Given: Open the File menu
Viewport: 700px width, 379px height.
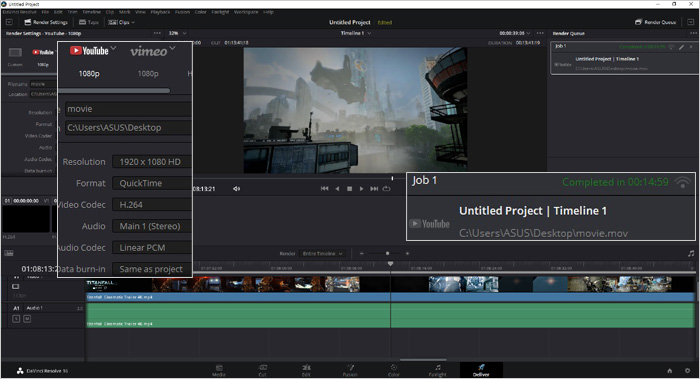Looking at the screenshot, I should (45, 12).
